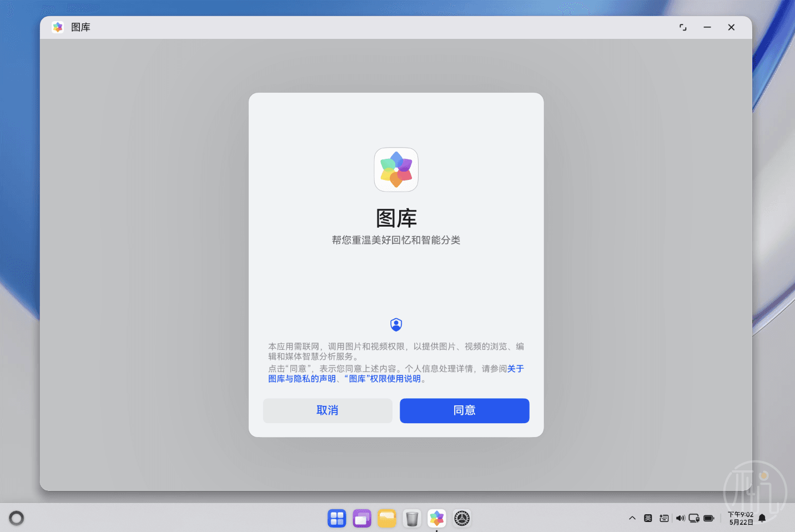Click the 图库 heading in the dialog

point(396,218)
